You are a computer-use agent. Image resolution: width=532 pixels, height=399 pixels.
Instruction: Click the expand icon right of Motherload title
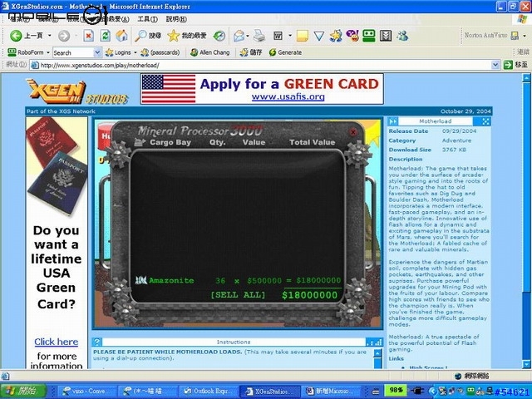(485, 121)
